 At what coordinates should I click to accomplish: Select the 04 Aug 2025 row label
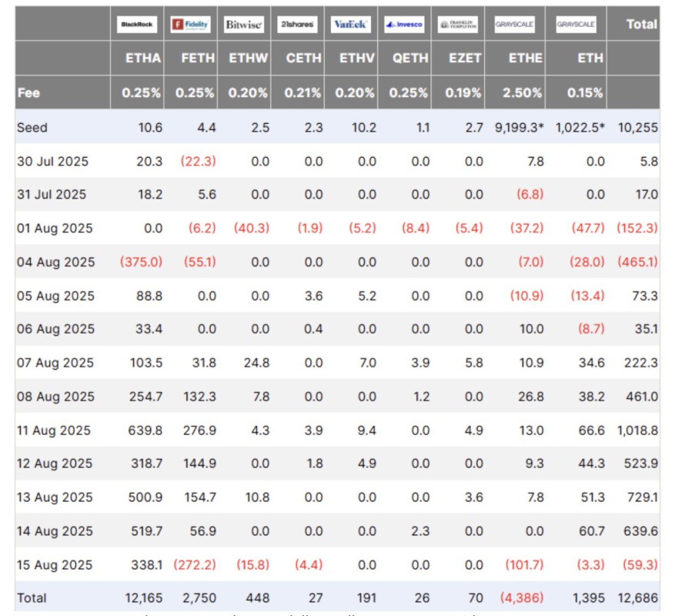(x=56, y=263)
